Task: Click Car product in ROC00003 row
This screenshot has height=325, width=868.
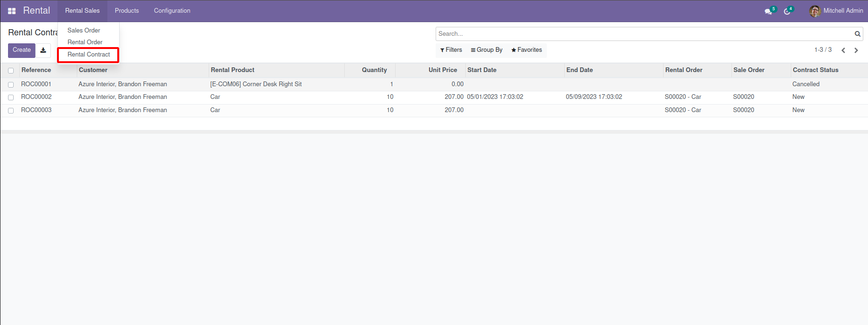Action: pyautogui.click(x=215, y=110)
